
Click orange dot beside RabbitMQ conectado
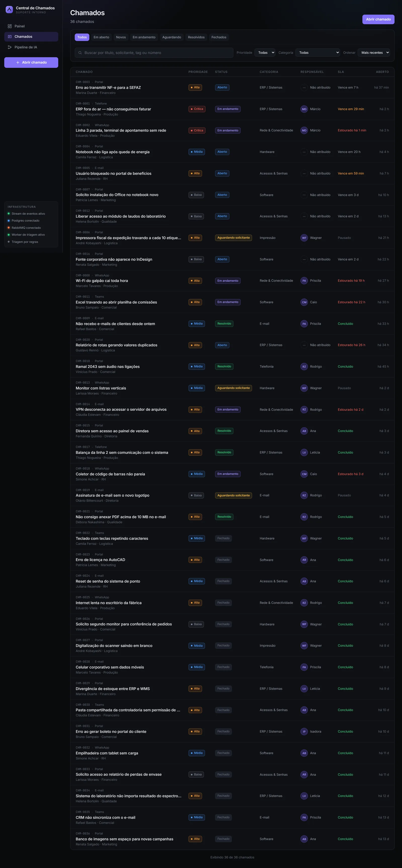tap(9, 228)
